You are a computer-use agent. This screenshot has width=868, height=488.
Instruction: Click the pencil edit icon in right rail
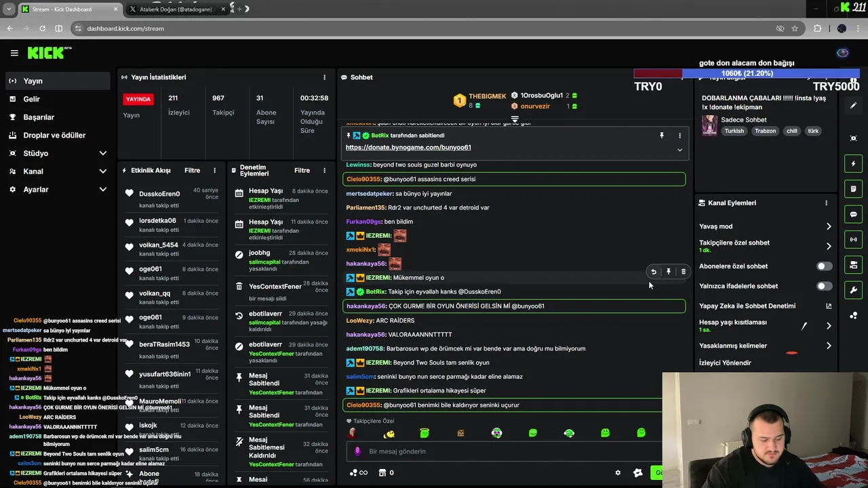853,106
